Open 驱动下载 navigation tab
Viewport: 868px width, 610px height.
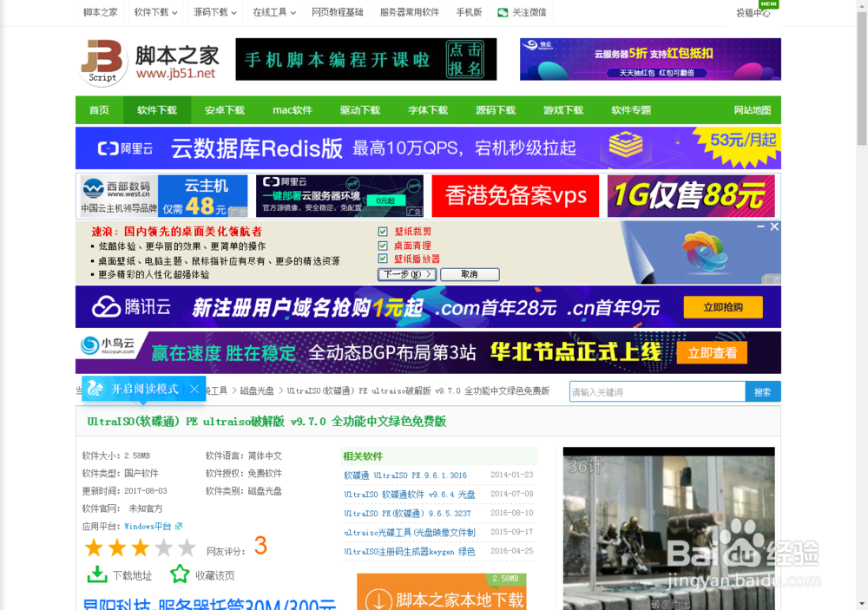point(360,110)
